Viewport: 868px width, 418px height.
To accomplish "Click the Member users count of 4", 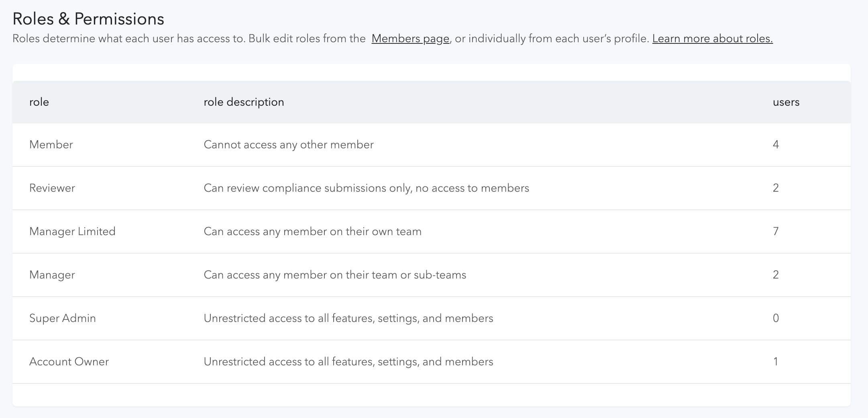I will point(776,145).
